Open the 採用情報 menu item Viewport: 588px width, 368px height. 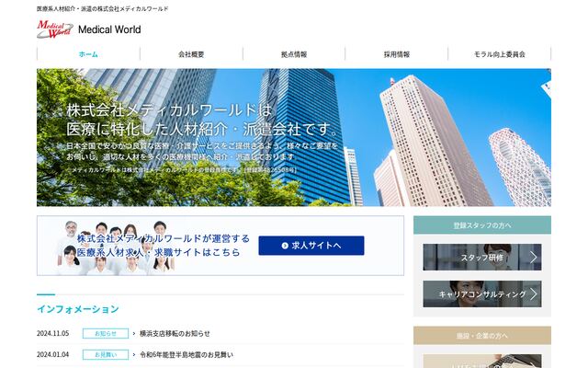[x=397, y=54]
